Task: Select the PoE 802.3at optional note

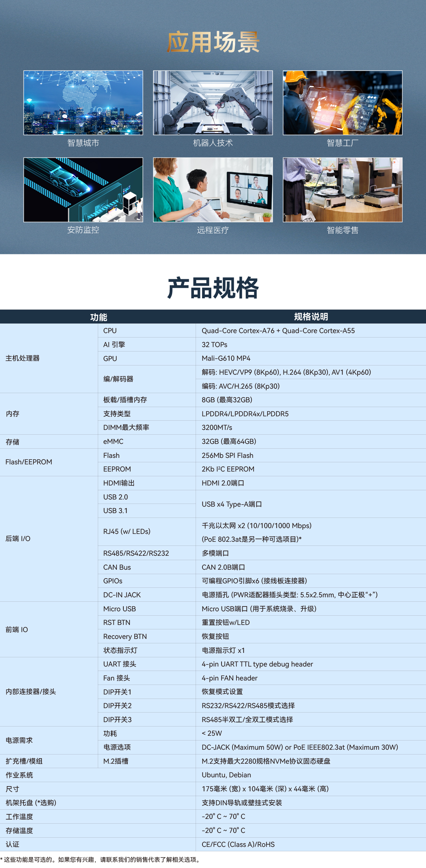Action: pos(252,539)
